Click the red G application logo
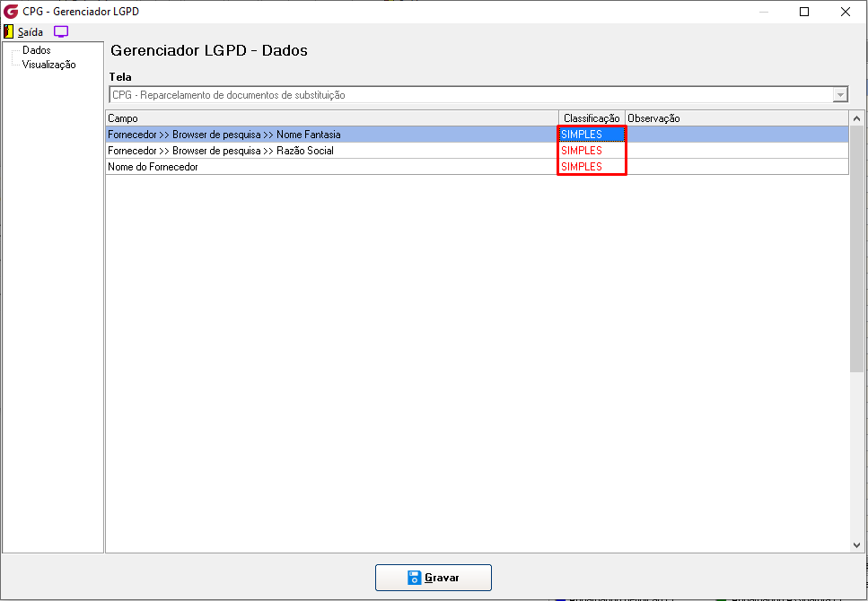 11,11
